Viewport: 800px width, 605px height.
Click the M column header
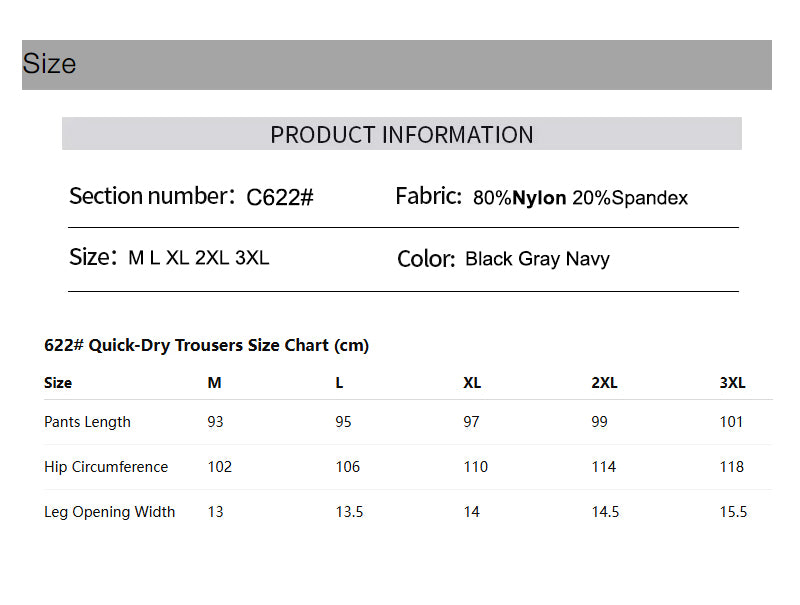click(214, 383)
